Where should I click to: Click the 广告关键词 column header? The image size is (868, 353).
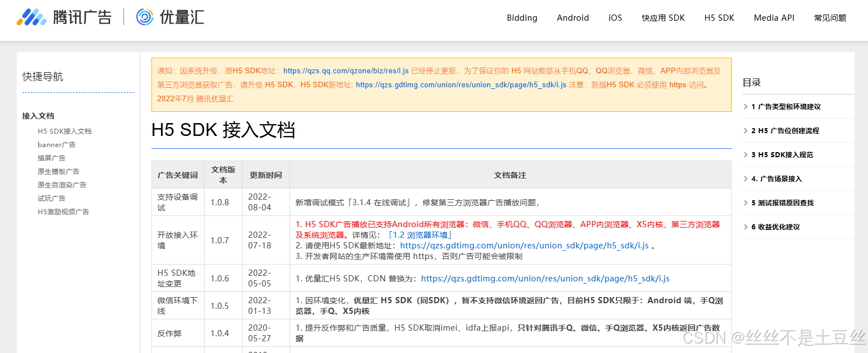[178, 175]
